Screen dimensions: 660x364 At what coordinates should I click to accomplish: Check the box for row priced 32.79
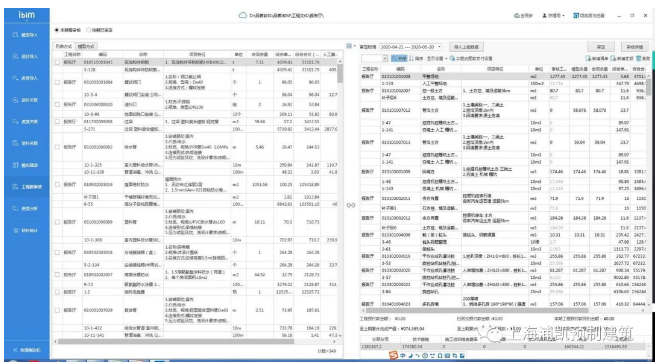[57, 275]
